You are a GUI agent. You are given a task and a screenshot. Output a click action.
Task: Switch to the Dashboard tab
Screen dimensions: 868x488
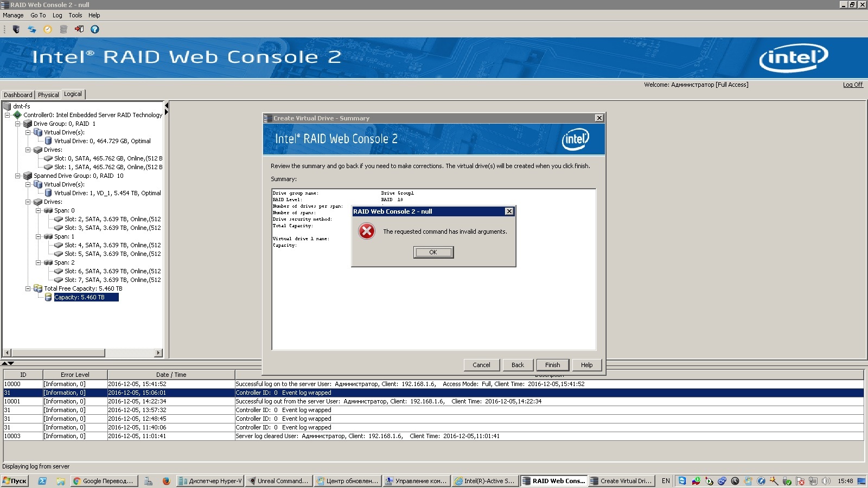[18, 95]
